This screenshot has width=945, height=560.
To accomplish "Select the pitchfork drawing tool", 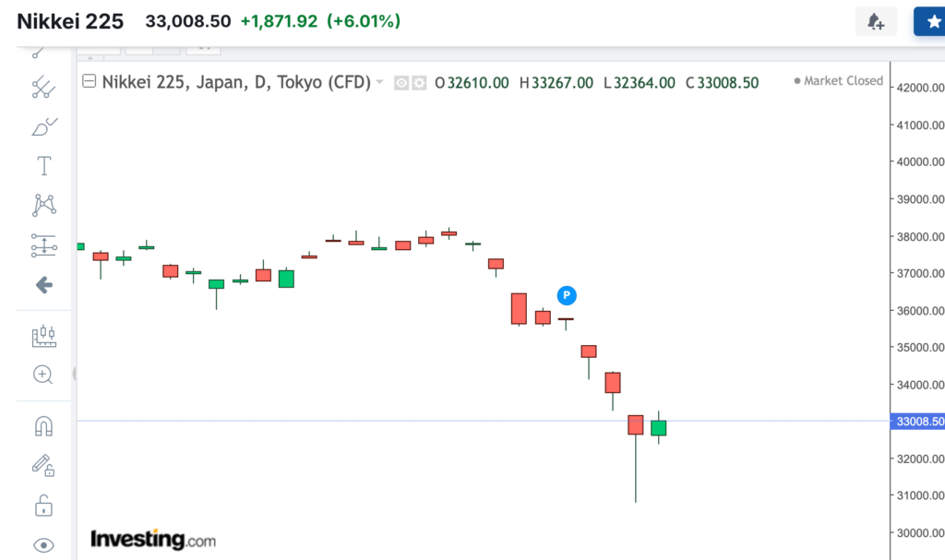I will point(43,88).
